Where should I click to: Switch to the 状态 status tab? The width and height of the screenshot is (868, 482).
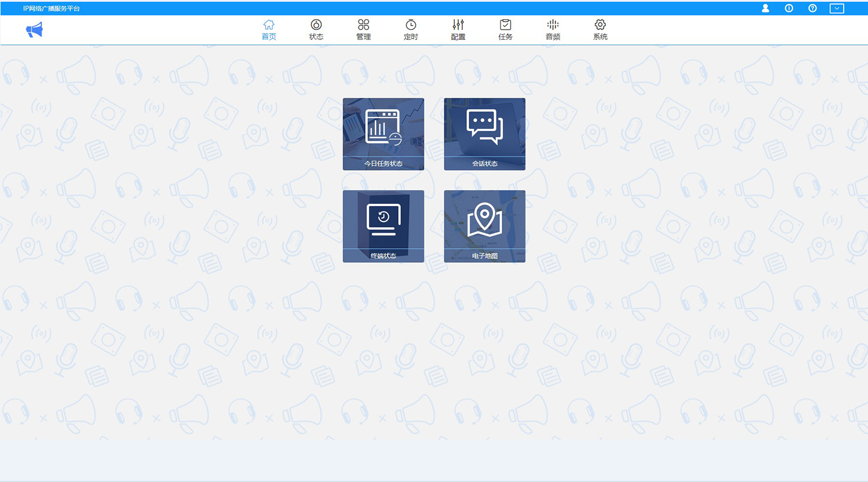pyautogui.click(x=316, y=30)
